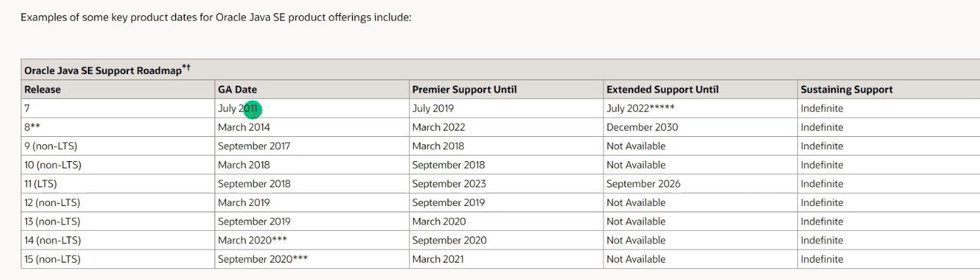Click the '11 (LTS)' release cell
This screenshot has width=980, height=280.
[42, 184]
